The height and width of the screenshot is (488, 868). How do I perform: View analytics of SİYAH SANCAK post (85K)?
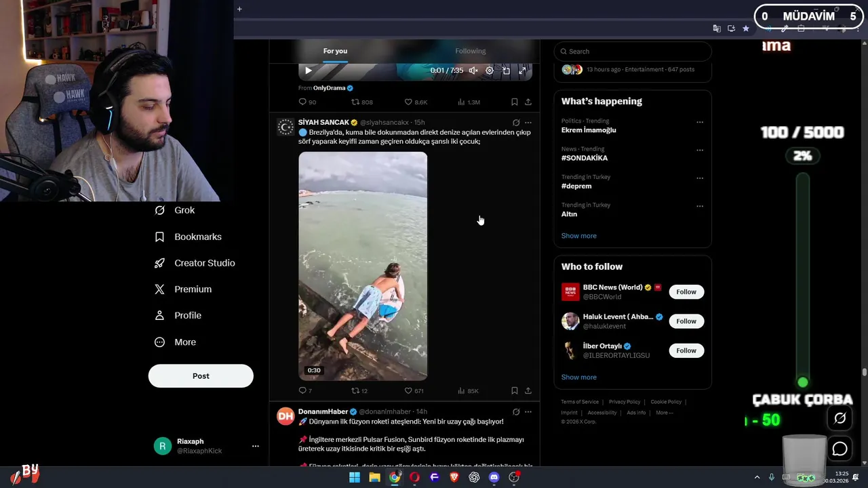468,390
